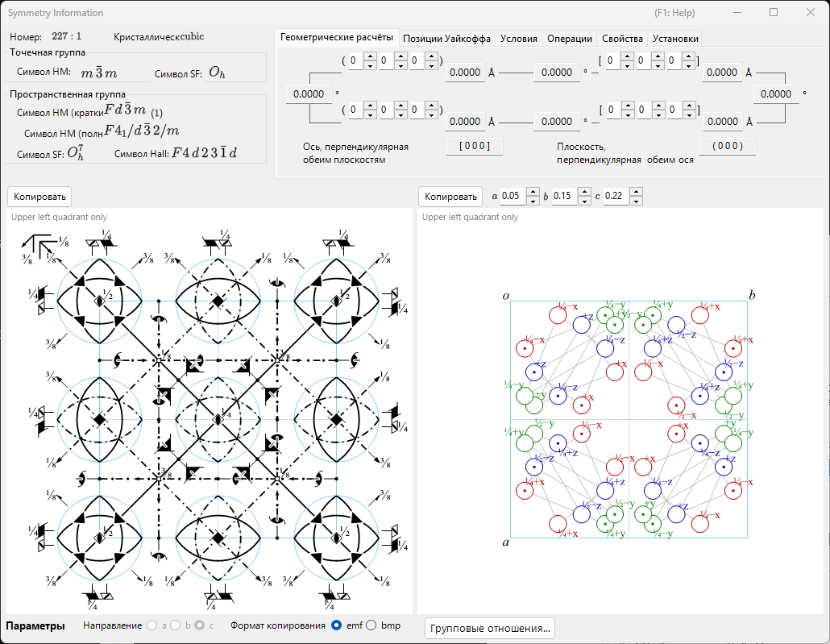Select the emf copy format radio button
The height and width of the screenshot is (644, 830).
336,625
